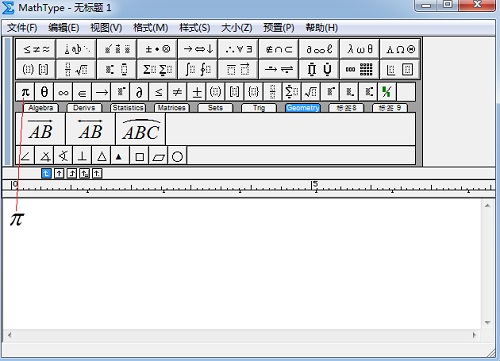
Task: Insert infinity symbol from small bar
Action: [x=63, y=92]
